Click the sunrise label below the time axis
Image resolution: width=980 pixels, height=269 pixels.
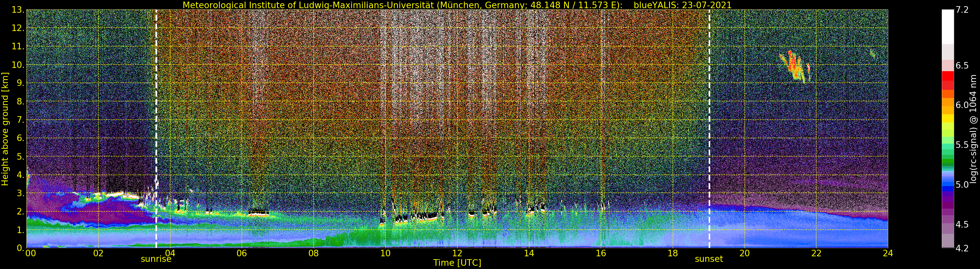pos(156,259)
